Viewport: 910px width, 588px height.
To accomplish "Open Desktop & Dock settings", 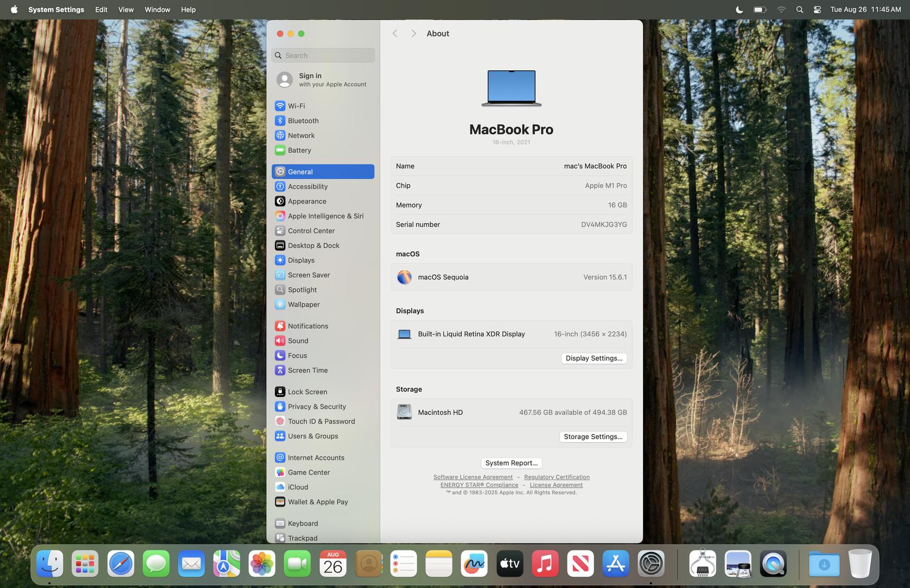I will point(323,245).
